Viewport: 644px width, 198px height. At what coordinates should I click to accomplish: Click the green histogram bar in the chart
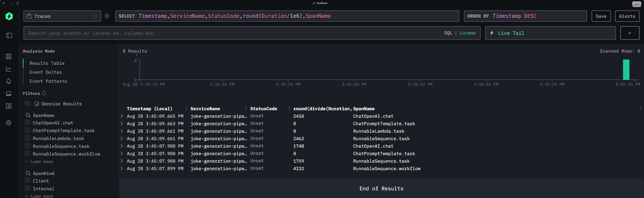tap(626, 70)
